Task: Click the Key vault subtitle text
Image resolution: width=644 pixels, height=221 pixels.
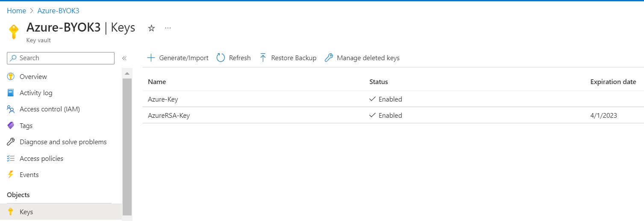Action: point(38,40)
